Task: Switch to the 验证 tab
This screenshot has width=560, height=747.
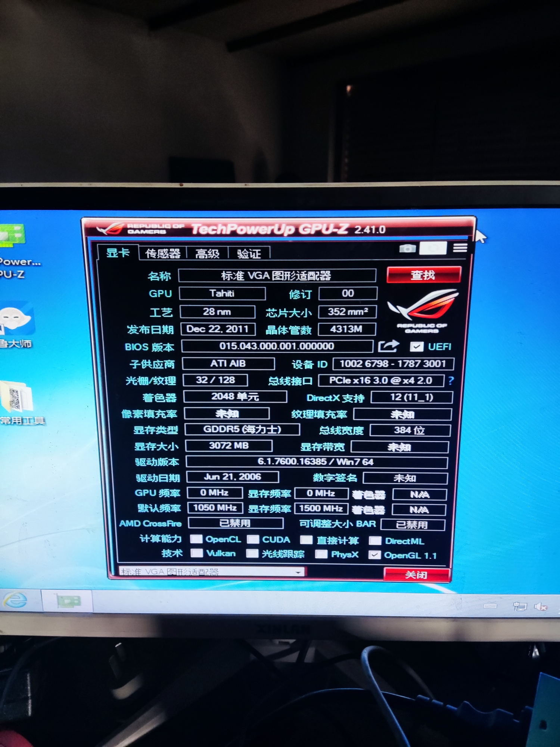Action: (249, 254)
